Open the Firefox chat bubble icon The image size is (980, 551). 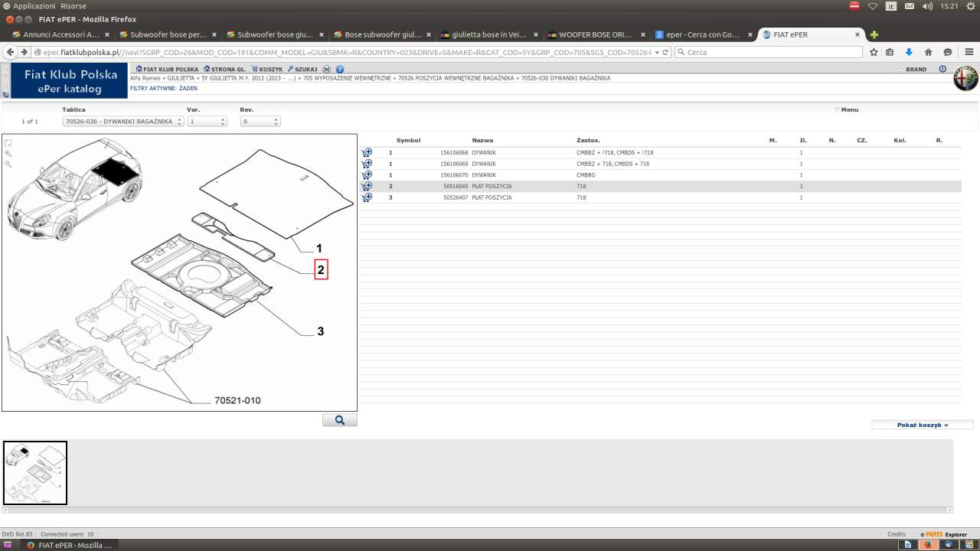point(947,52)
